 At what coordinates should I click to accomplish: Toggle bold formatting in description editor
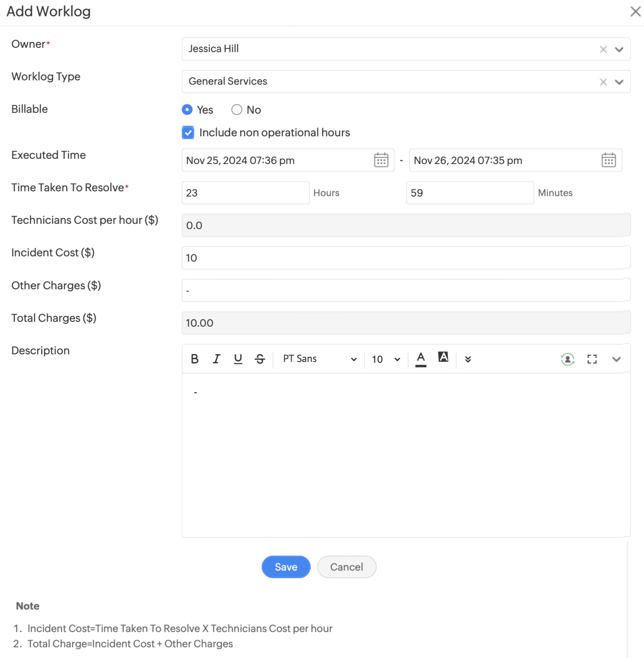(x=195, y=359)
